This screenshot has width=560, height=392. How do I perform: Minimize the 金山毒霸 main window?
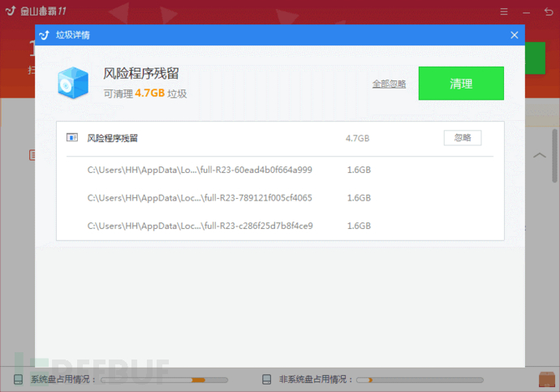coord(526,12)
